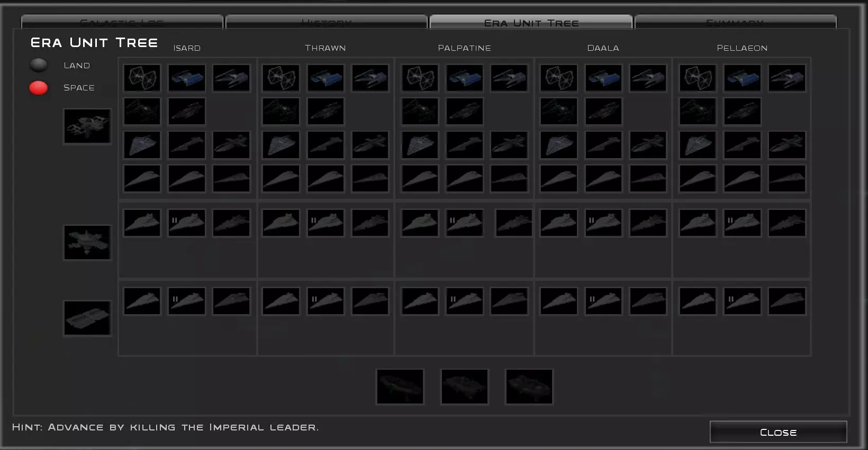
Task: Click the THRAWN era heading
Action: pos(325,48)
